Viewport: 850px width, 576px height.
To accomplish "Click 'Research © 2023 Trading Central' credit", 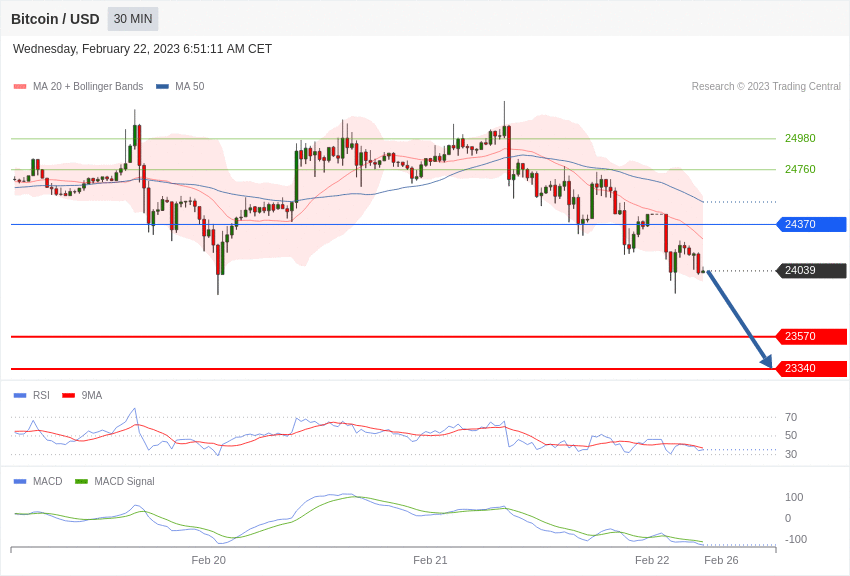I will point(766,86).
